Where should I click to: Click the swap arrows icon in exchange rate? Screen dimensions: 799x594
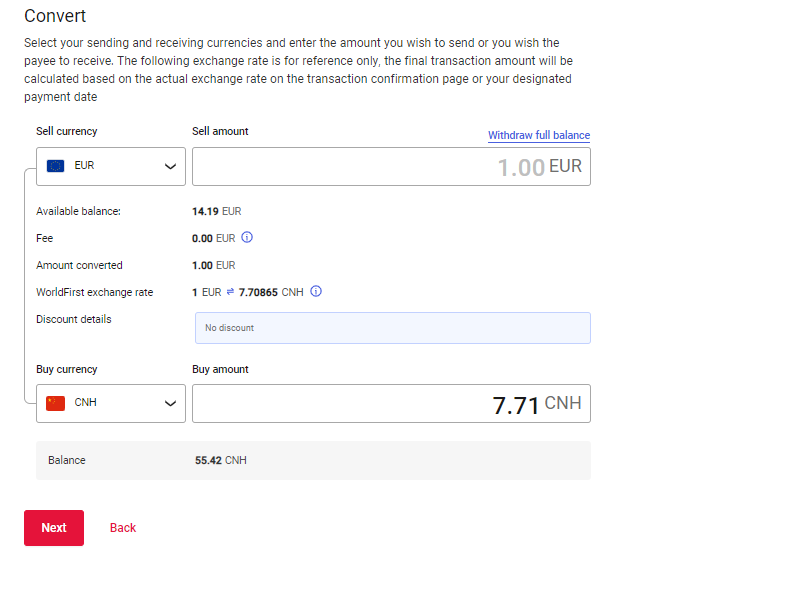coord(230,292)
